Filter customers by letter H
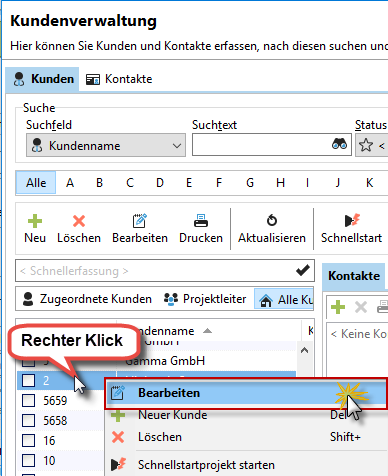The width and height of the screenshot is (388, 476). (280, 183)
